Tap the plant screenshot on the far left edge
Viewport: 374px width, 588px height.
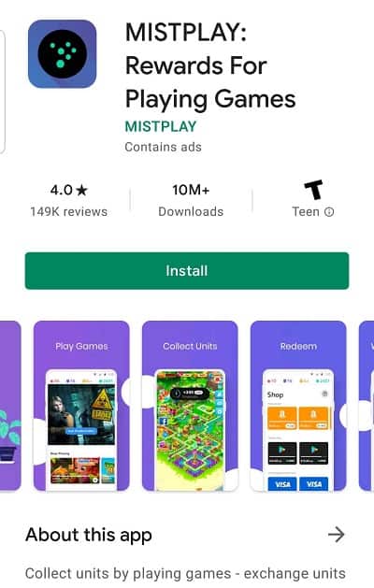(10, 406)
